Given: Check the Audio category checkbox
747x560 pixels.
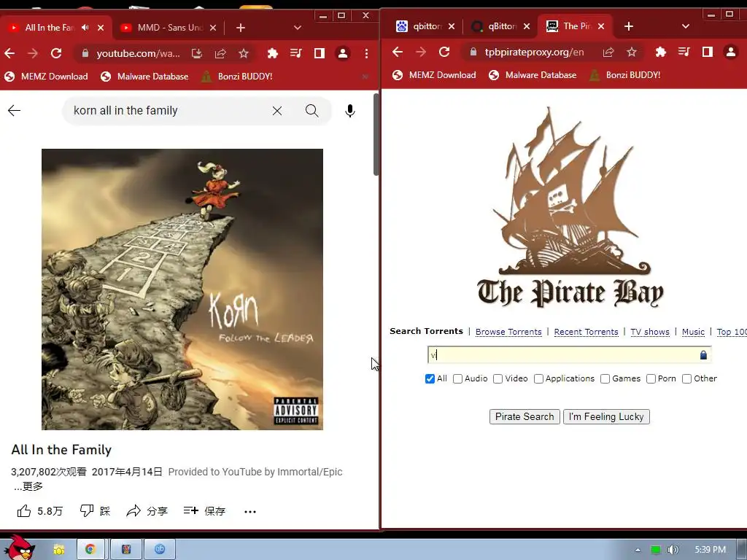Looking at the screenshot, I should 458,378.
